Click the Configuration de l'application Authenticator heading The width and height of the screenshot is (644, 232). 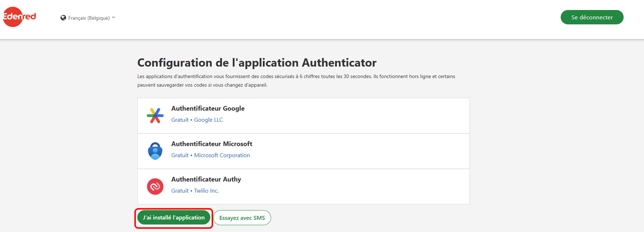coord(257,63)
